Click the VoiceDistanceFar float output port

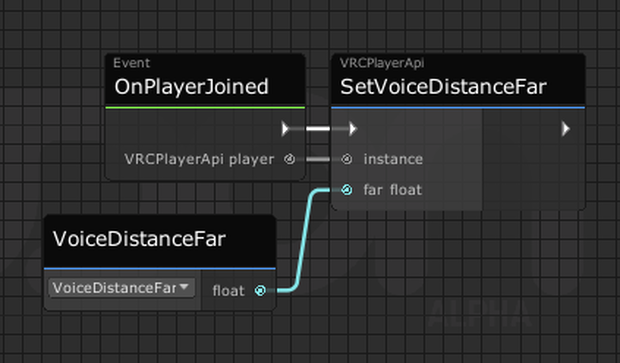(x=260, y=291)
